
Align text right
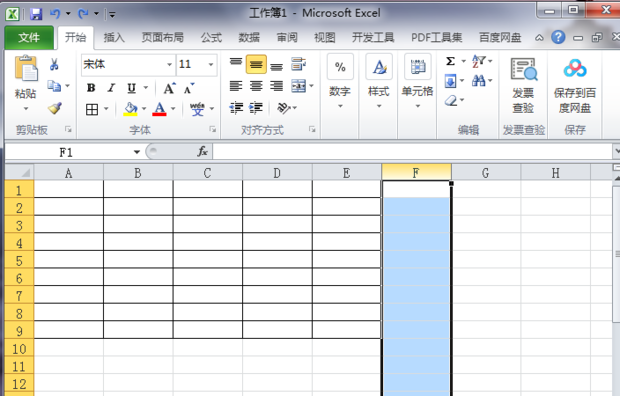(x=276, y=86)
